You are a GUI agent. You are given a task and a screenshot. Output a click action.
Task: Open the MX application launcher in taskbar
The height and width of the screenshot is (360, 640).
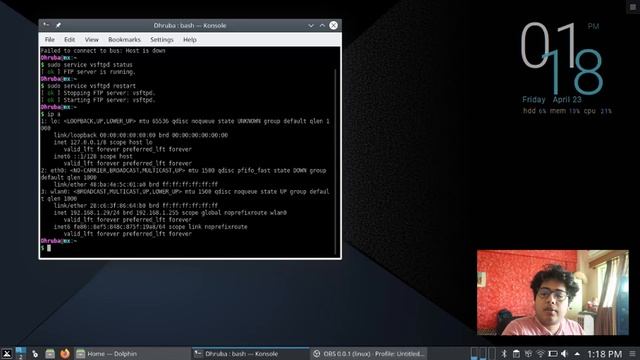[x=7, y=353]
